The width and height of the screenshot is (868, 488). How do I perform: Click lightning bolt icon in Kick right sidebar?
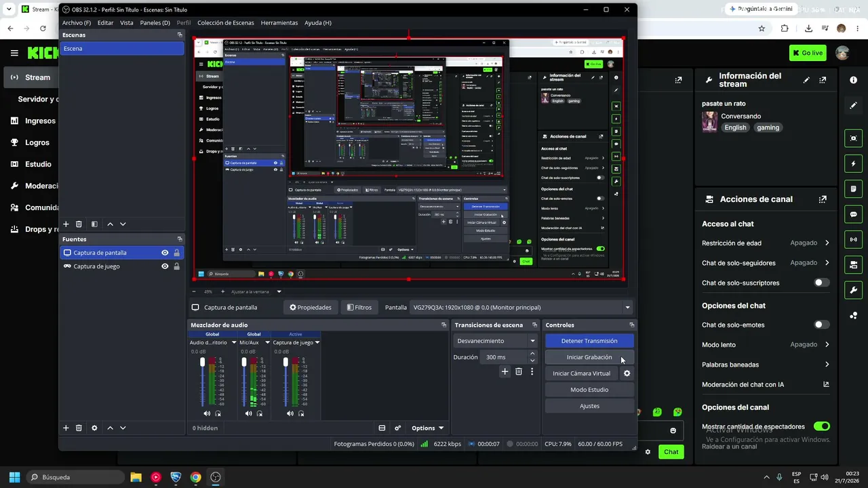(x=853, y=164)
